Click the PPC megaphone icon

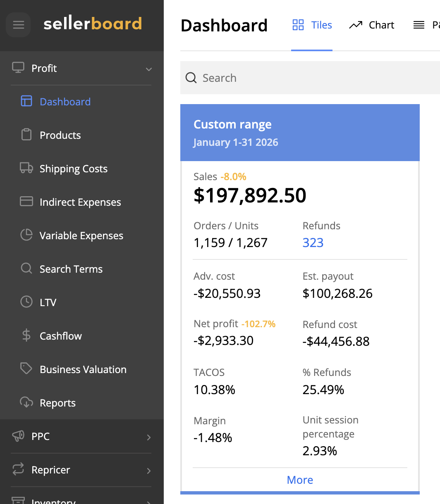tap(18, 436)
